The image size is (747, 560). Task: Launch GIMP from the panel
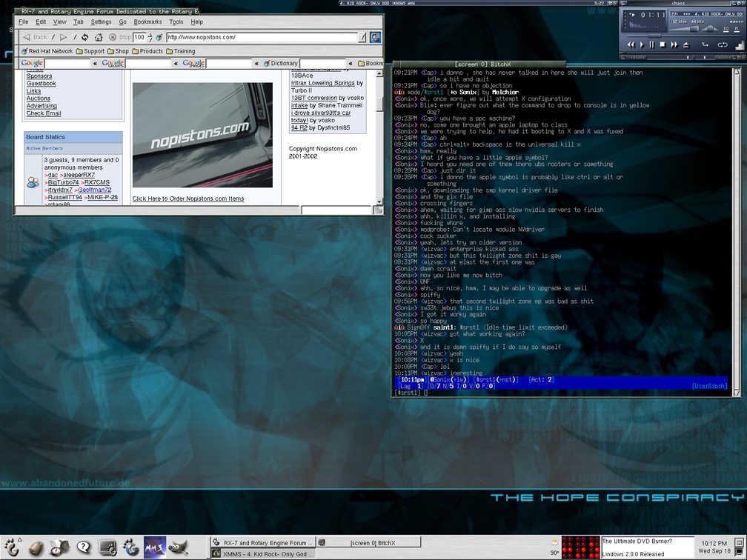pyautogui.click(x=179, y=547)
